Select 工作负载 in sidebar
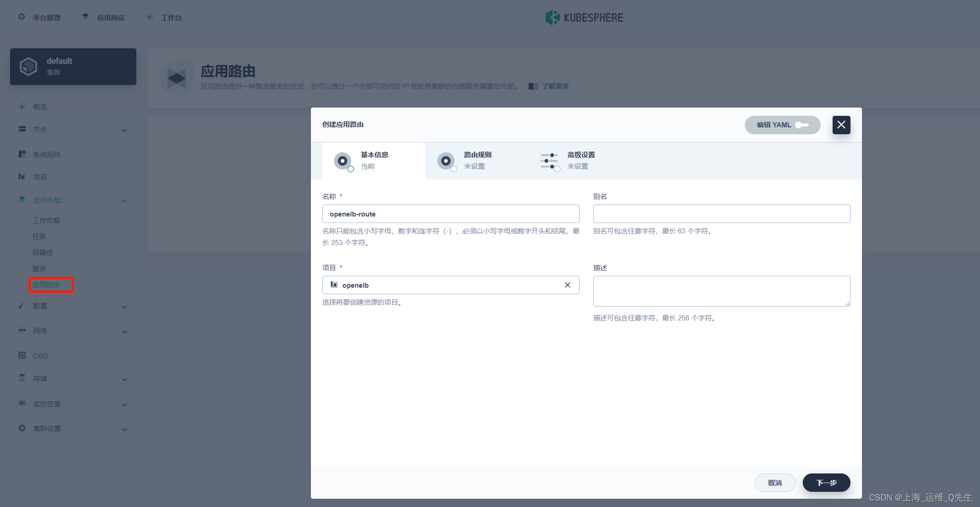The width and height of the screenshot is (980, 507). tap(46, 221)
